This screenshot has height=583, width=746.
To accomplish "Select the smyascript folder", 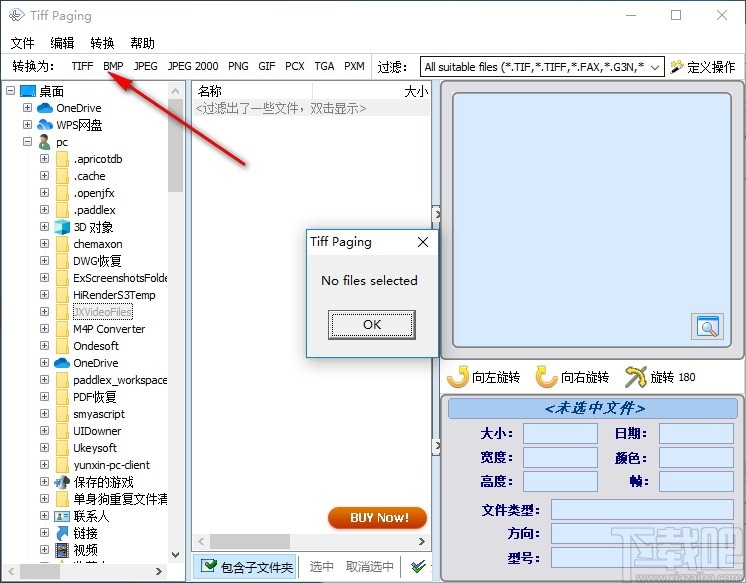I will [x=99, y=414].
